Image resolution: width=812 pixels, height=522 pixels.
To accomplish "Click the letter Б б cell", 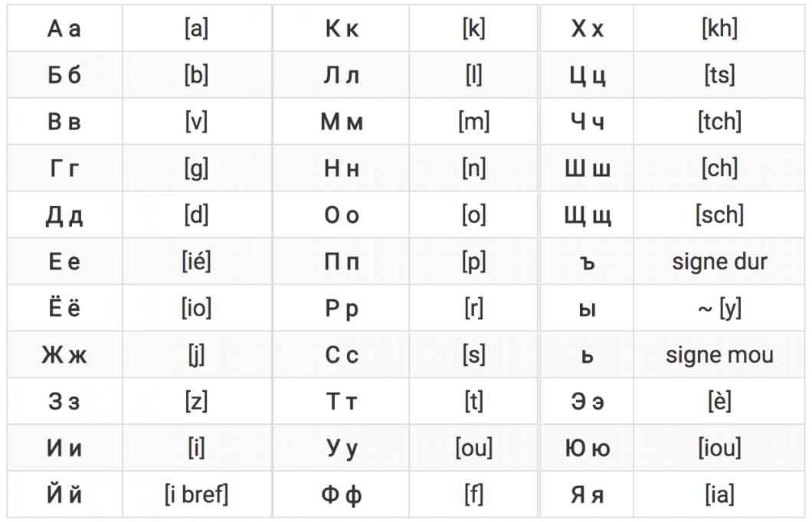I will coord(64,75).
